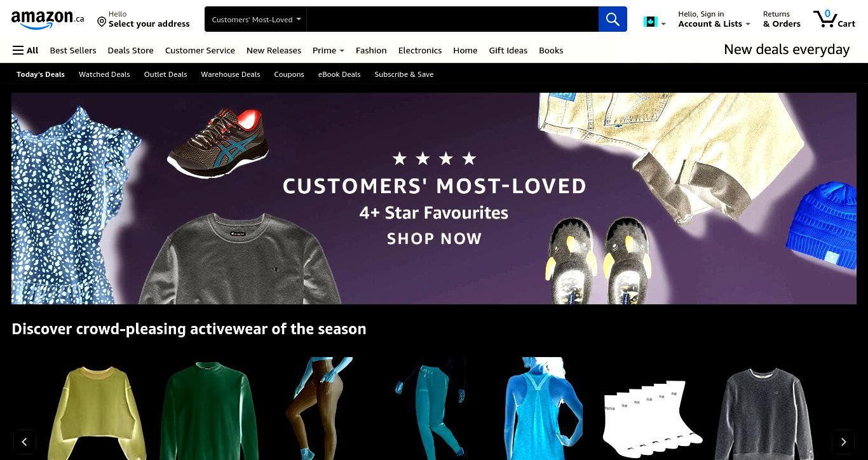Click the Canadian flag language icon
The width and height of the screenshot is (868, 460).
click(650, 22)
